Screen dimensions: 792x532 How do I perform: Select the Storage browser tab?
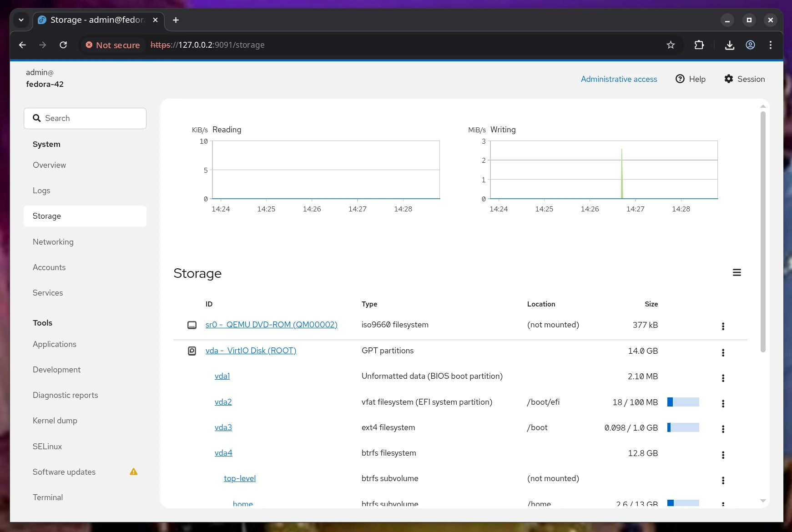[91, 20]
